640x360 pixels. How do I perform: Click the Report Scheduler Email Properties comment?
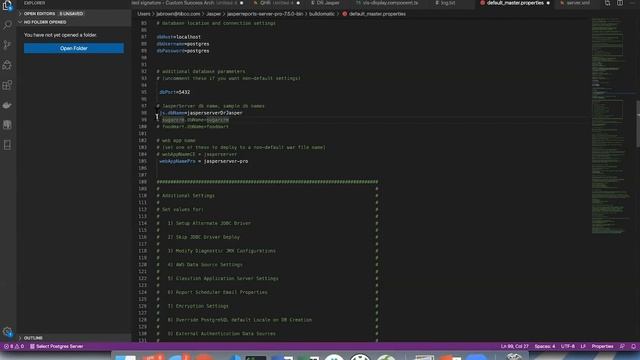218,292
